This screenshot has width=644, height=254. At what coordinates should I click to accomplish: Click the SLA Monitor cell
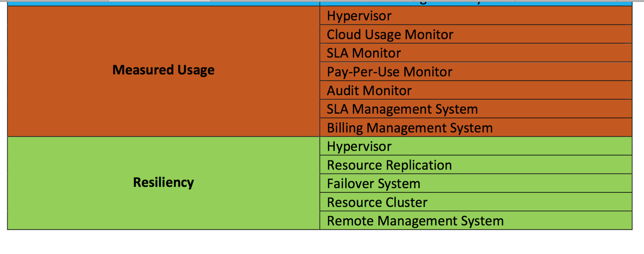(x=476, y=53)
